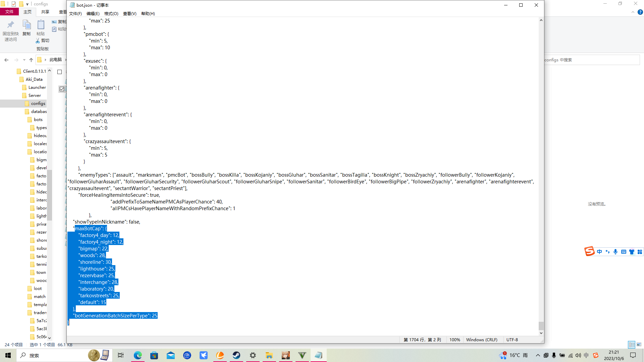Uncheck the selected file's checkbox

pyautogui.click(x=62, y=89)
